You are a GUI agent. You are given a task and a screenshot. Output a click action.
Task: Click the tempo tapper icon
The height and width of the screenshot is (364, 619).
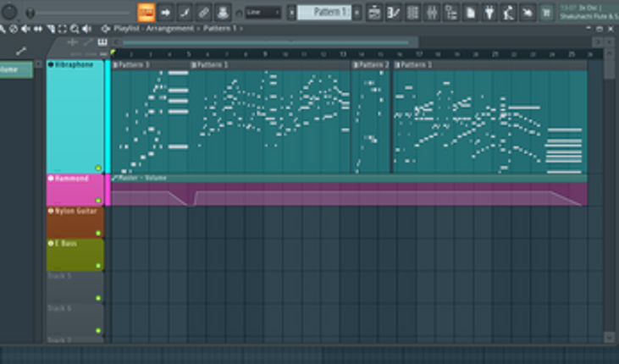coord(508,13)
